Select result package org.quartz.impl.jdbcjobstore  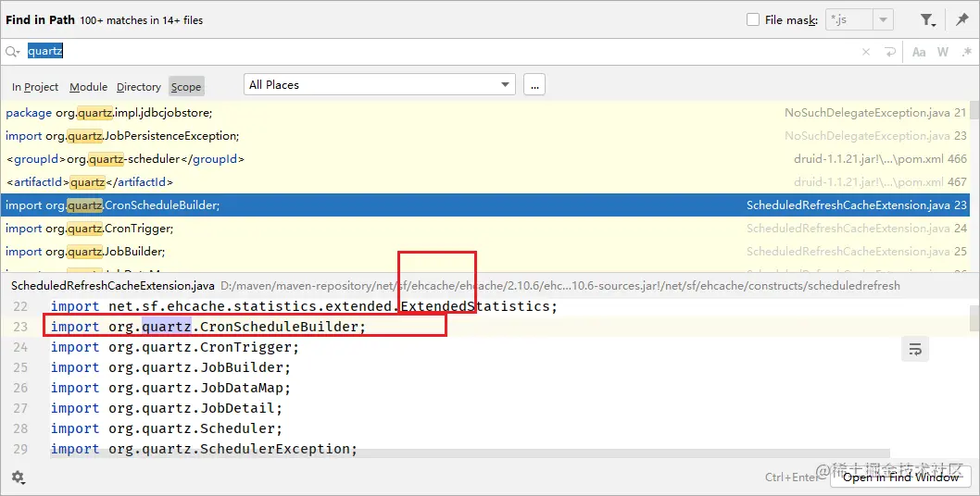485,113
